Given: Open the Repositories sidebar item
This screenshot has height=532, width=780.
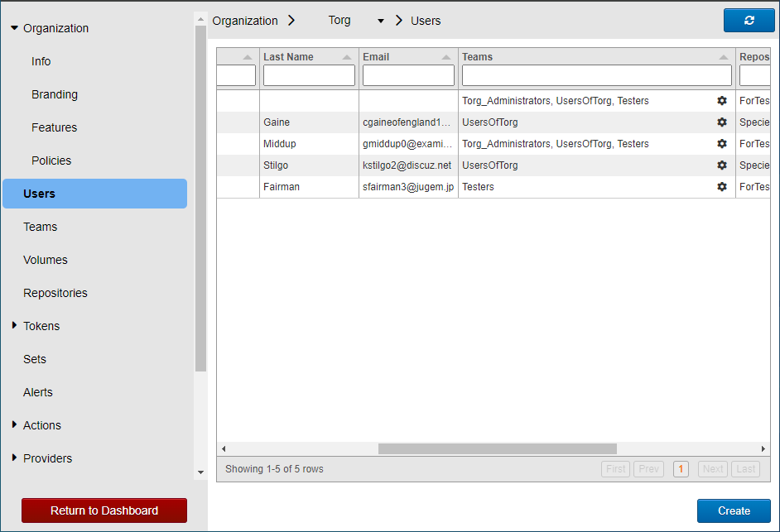Looking at the screenshot, I should 55,293.
